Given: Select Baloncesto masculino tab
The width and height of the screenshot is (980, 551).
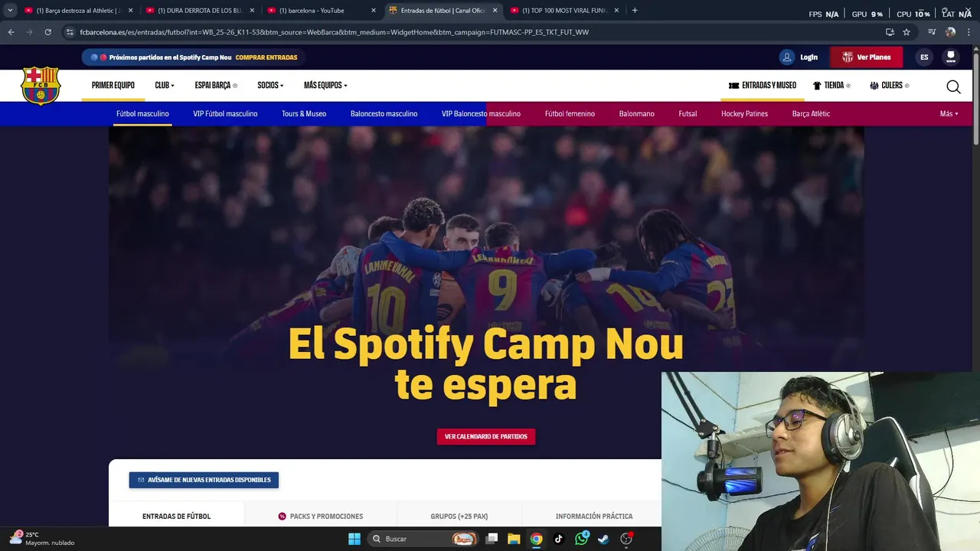Looking at the screenshot, I should point(384,114).
